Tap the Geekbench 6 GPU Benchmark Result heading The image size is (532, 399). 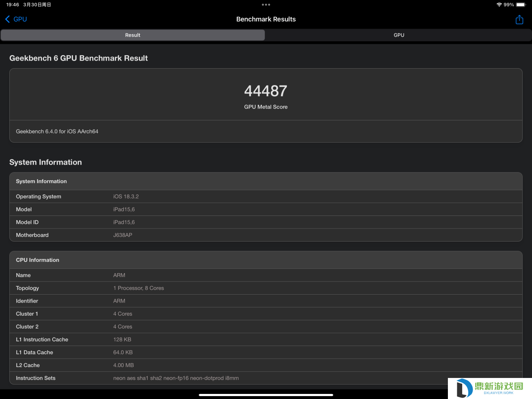pos(79,58)
